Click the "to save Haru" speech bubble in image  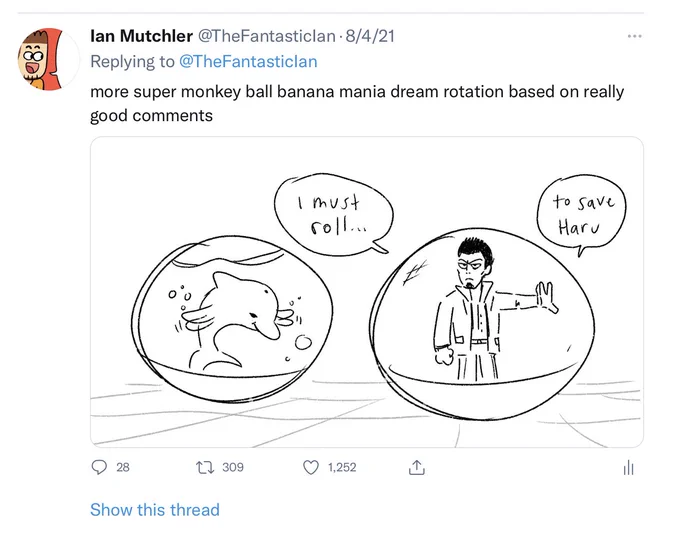(x=582, y=214)
